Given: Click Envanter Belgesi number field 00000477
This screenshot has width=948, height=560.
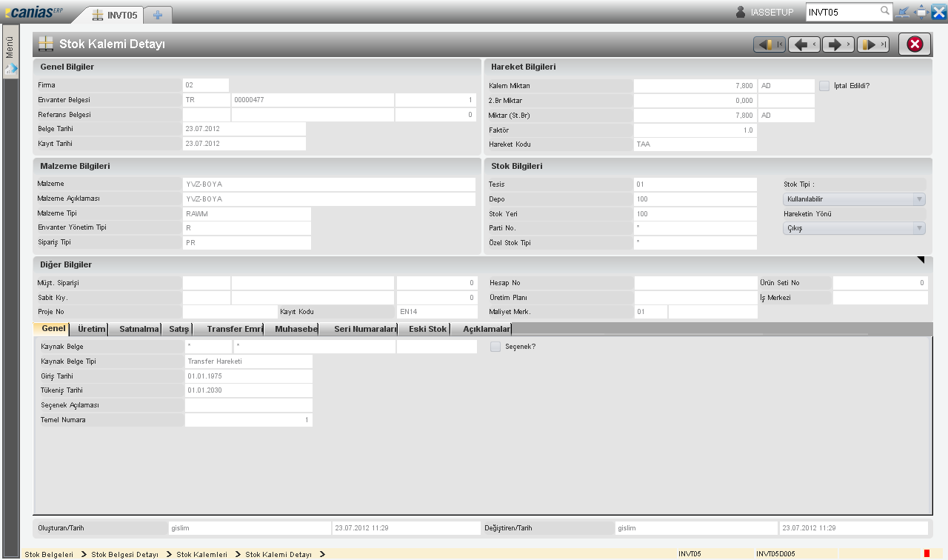Looking at the screenshot, I should [313, 100].
